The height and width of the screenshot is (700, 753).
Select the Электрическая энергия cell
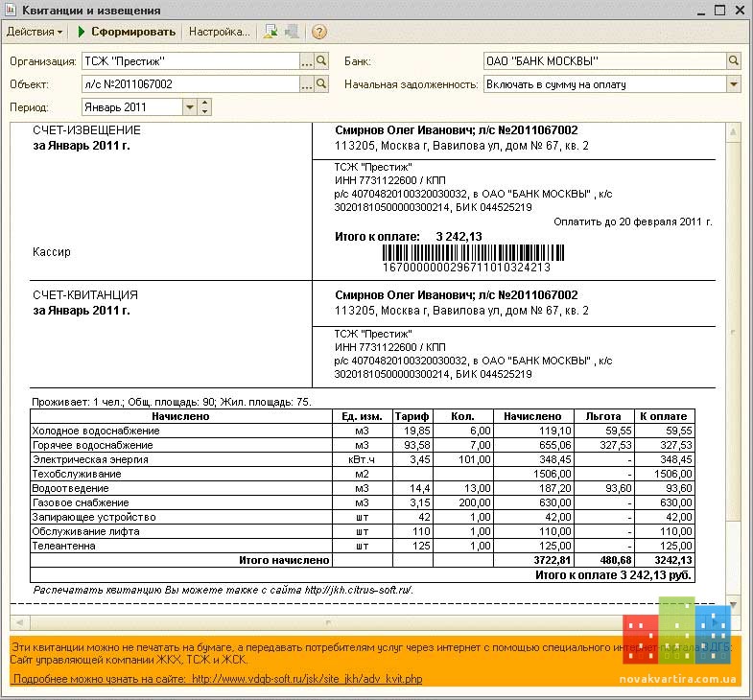click(181, 459)
